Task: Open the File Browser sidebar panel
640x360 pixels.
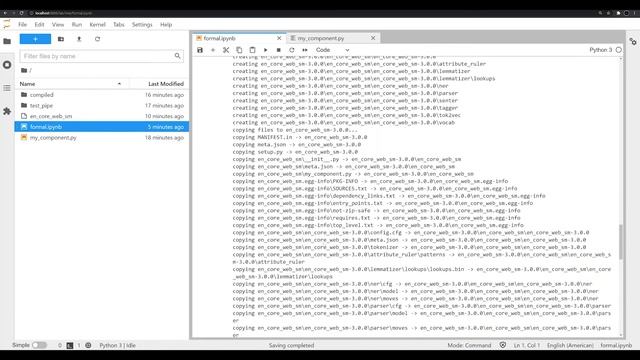Action: pos(7,41)
